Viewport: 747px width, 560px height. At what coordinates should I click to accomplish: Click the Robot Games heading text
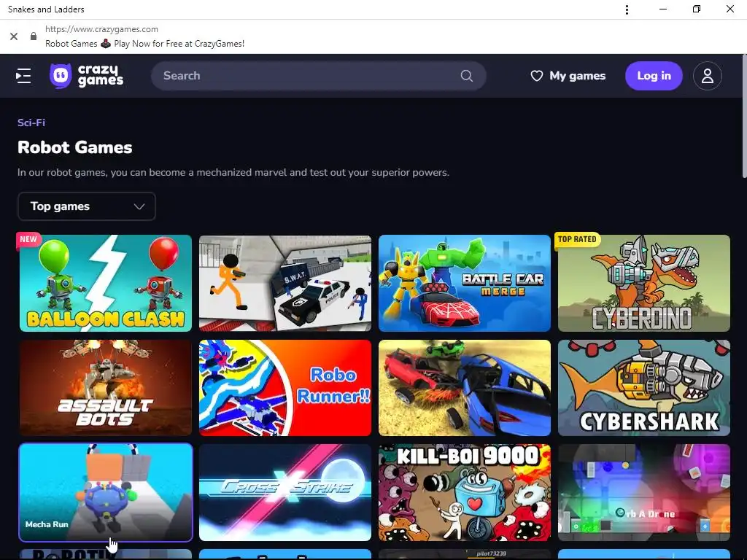tap(75, 147)
